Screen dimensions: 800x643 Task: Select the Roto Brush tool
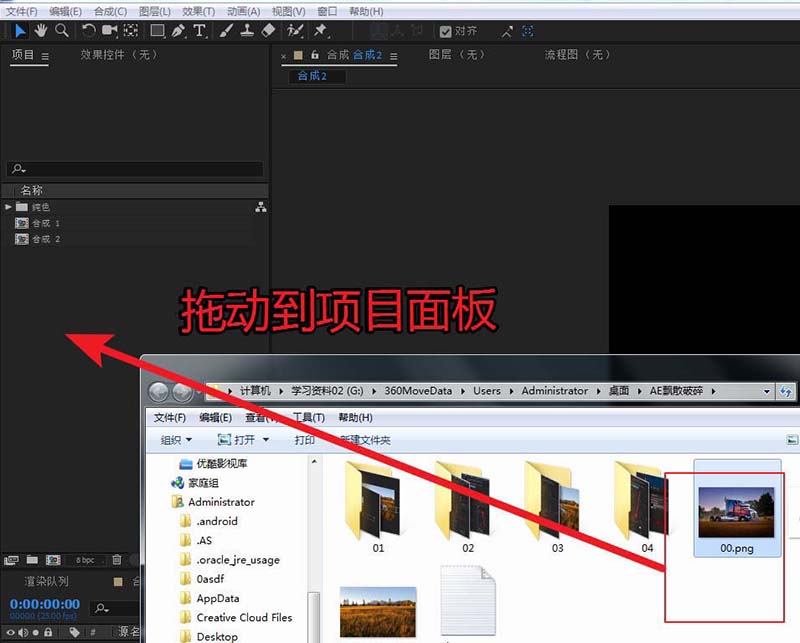(295, 31)
